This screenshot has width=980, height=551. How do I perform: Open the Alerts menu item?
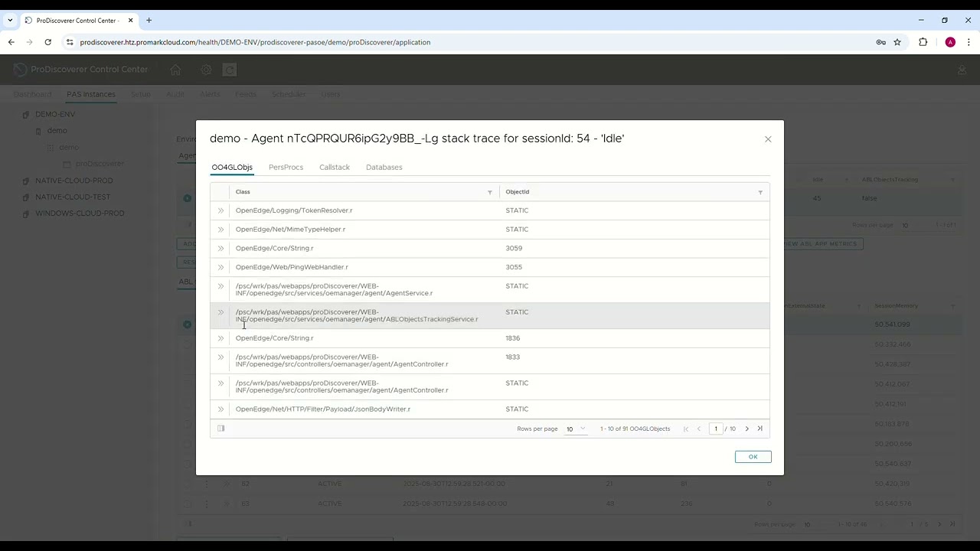[x=210, y=94]
